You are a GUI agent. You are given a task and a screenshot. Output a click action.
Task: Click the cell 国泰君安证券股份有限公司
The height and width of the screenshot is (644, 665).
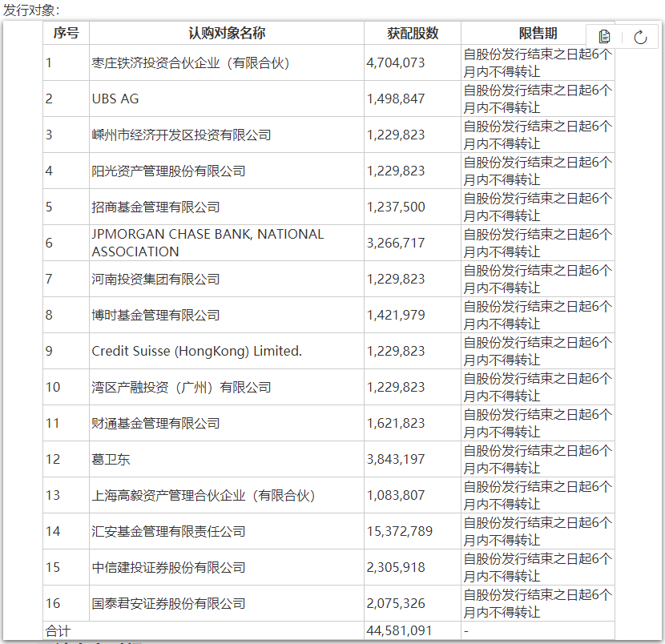click(x=227, y=603)
